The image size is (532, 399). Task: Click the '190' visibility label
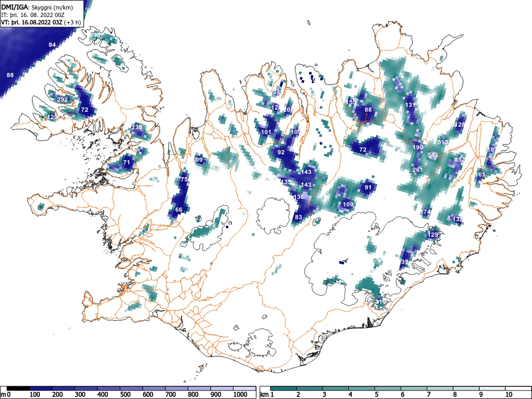tap(418, 147)
